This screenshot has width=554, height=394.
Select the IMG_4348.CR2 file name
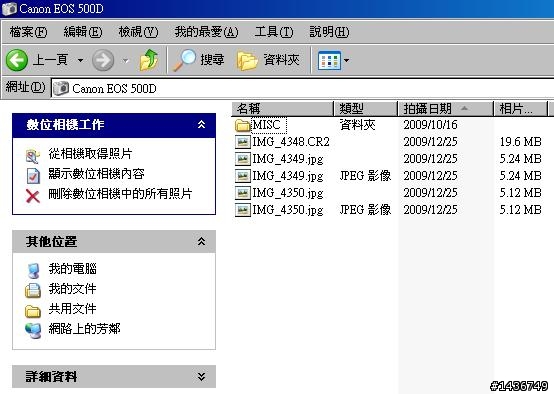291,142
